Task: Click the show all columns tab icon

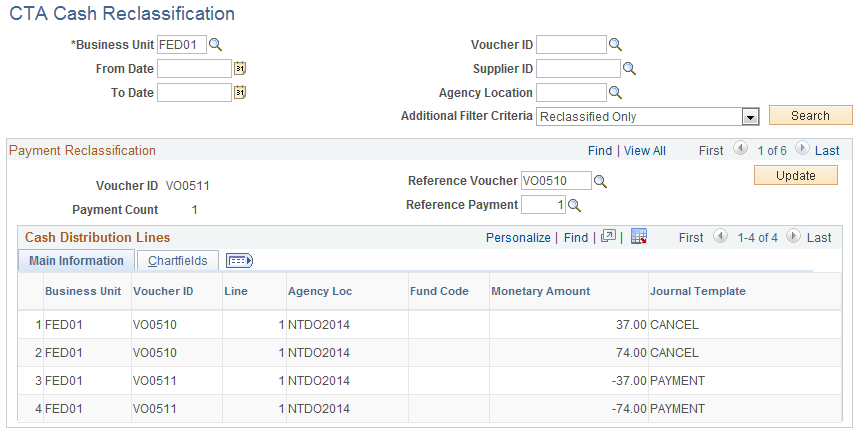Action: click(239, 261)
